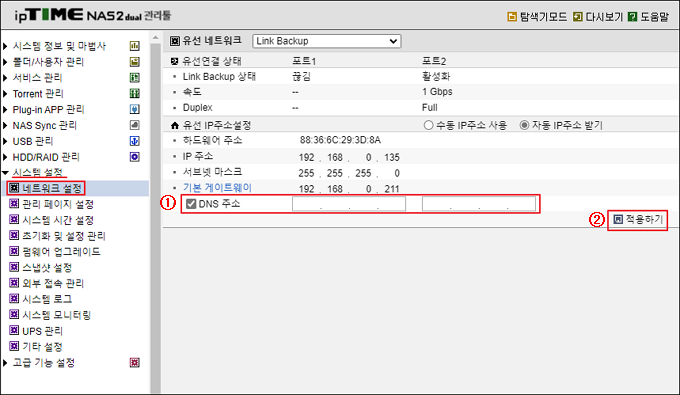Open 시스템 시간 설정 menu item
The height and width of the screenshot is (395, 680).
(58, 220)
